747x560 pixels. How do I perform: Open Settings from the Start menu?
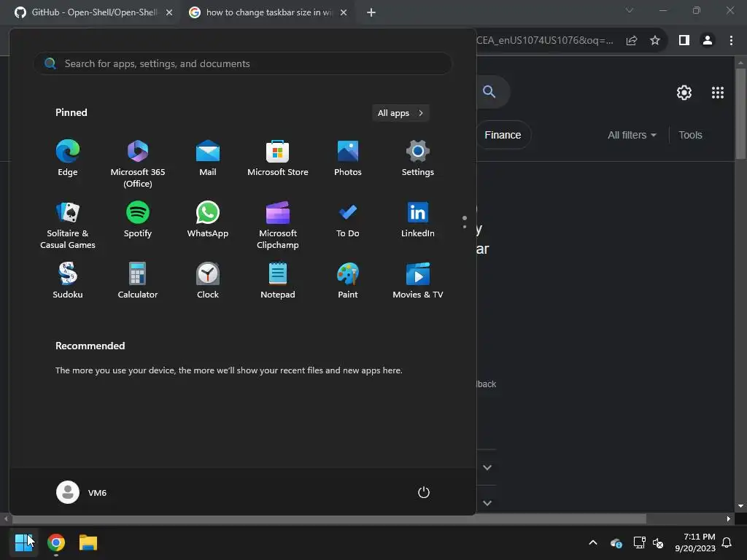(x=418, y=158)
